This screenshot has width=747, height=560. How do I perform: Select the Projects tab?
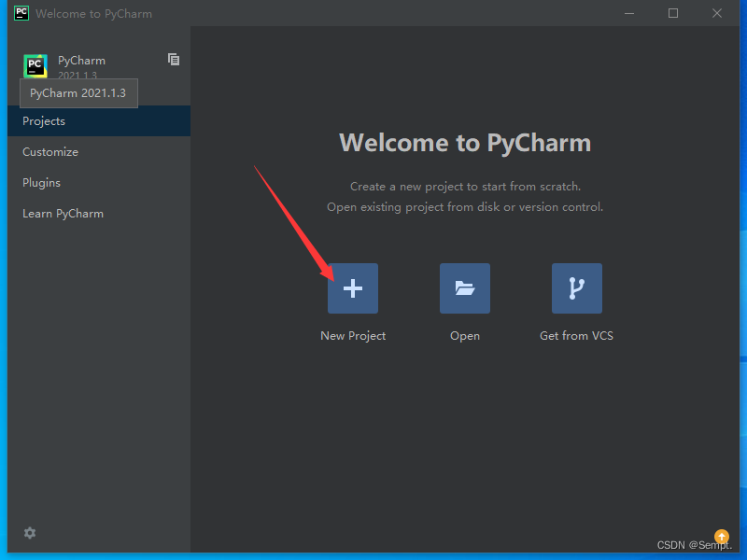coord(99,121)
